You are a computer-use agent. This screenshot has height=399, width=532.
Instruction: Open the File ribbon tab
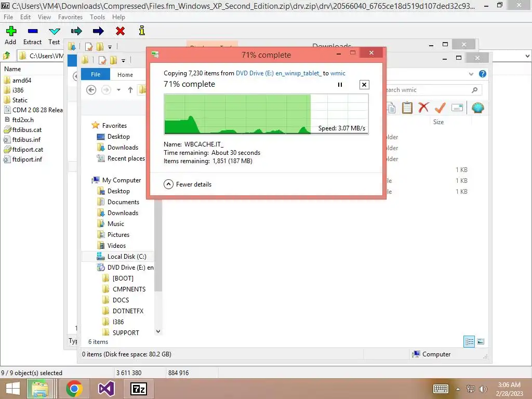pos(96,74)
